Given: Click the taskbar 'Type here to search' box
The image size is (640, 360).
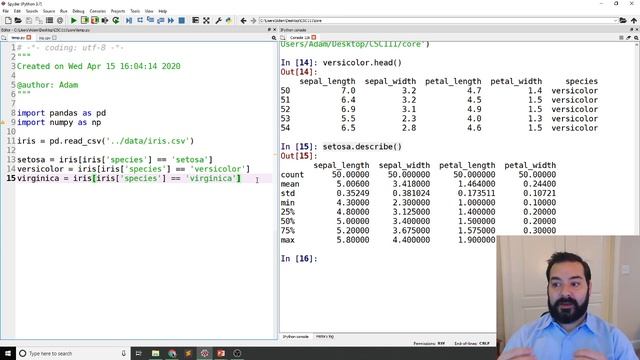Looking at the screenshot, I should pos(73,353).
